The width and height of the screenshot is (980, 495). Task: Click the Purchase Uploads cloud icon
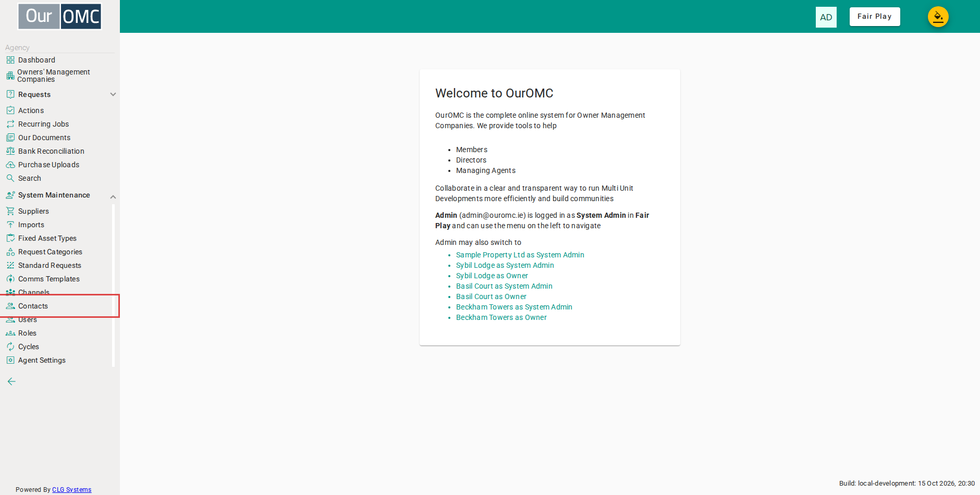(x=10, y=165)
